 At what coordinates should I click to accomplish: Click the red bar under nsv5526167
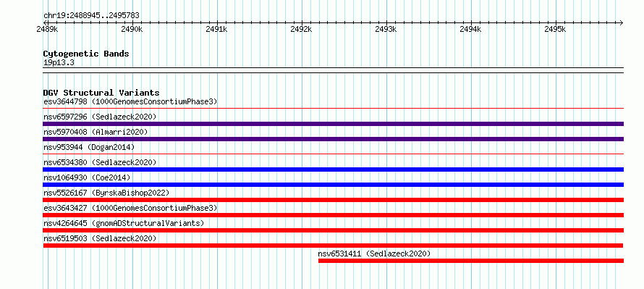pyautogui.click(x=333, y=200)
